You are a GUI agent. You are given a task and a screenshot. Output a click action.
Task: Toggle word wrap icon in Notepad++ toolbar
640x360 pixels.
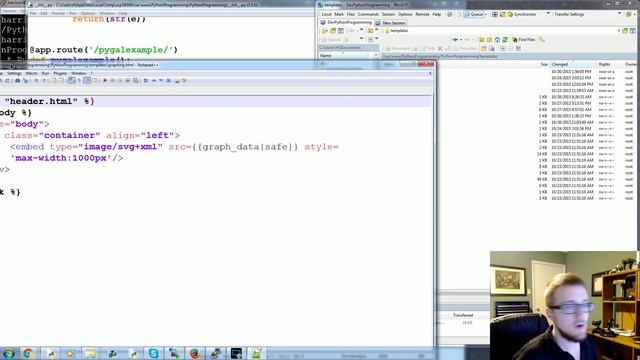(x=71, y=80)
